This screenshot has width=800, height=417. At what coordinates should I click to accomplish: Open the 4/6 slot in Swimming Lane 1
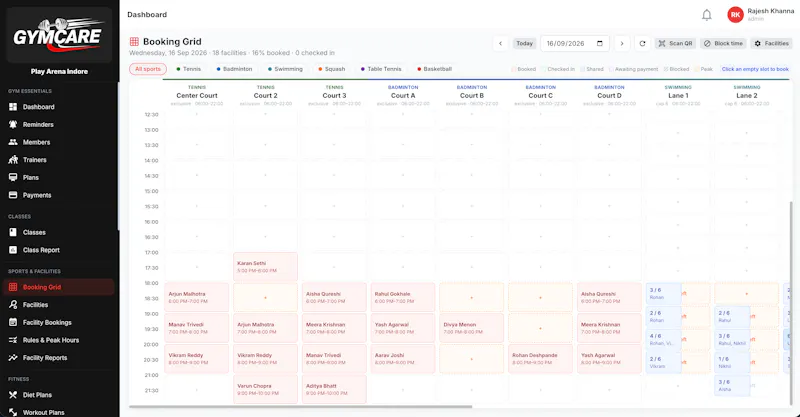coord(663,339)
